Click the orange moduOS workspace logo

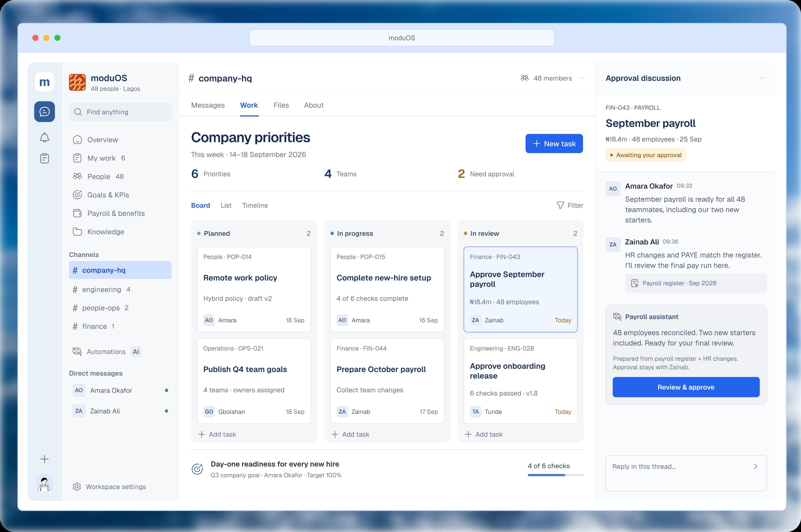77,82
